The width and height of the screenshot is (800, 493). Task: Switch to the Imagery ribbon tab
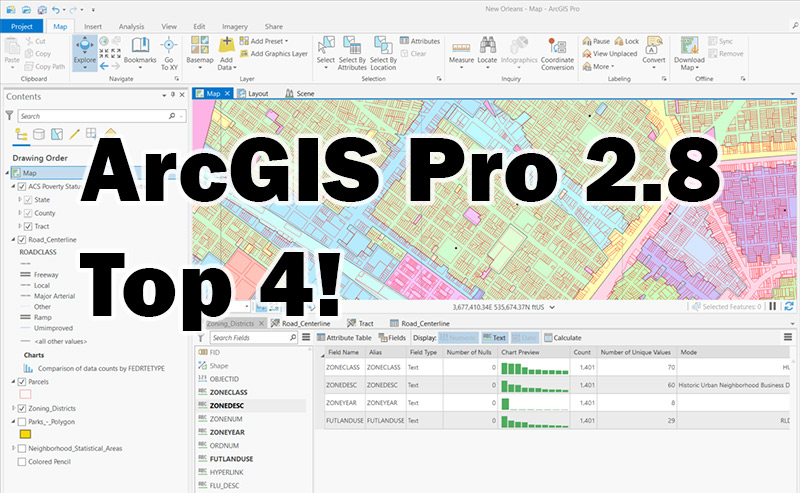point(235,27)
